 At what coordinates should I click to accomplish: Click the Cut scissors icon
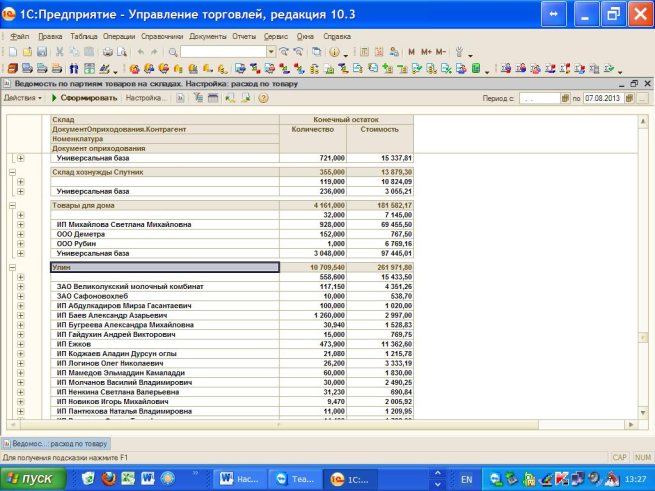[60, 52]
